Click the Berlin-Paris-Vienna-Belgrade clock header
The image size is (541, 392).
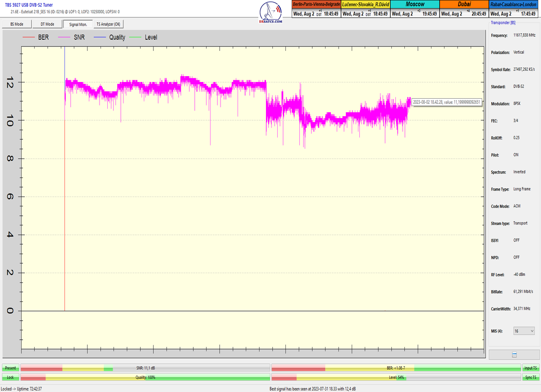316,4
